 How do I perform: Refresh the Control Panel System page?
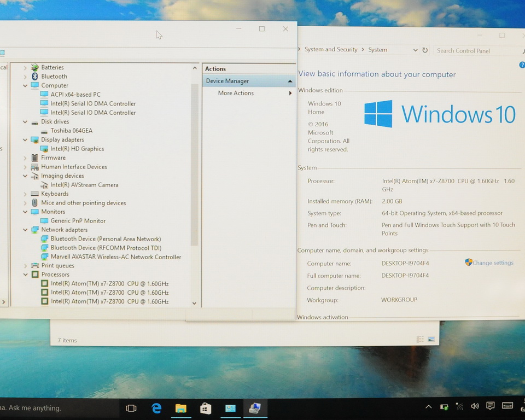[425, 50]
